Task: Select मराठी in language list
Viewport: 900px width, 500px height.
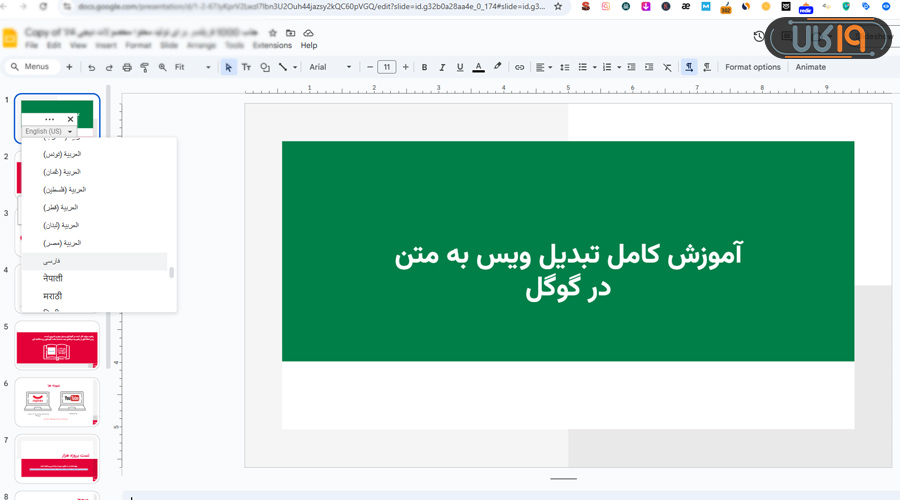Action: 94,296
